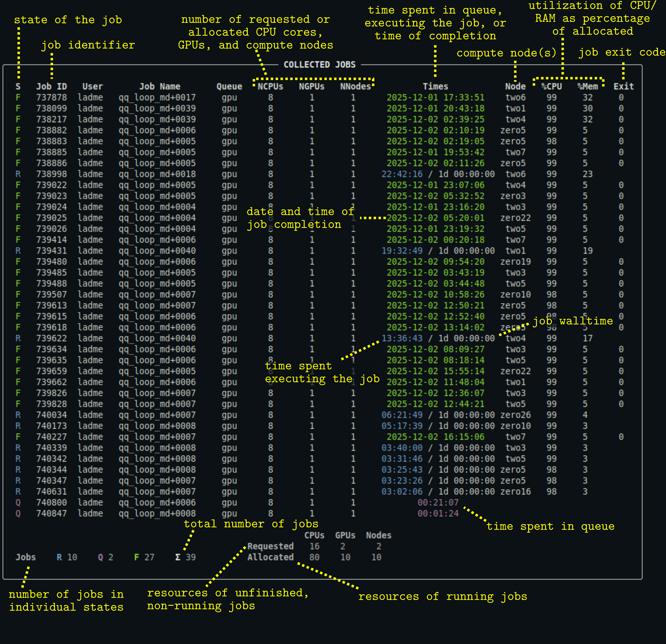Click the queued jobs counter "Q 2"

click(x=105, y=557)
